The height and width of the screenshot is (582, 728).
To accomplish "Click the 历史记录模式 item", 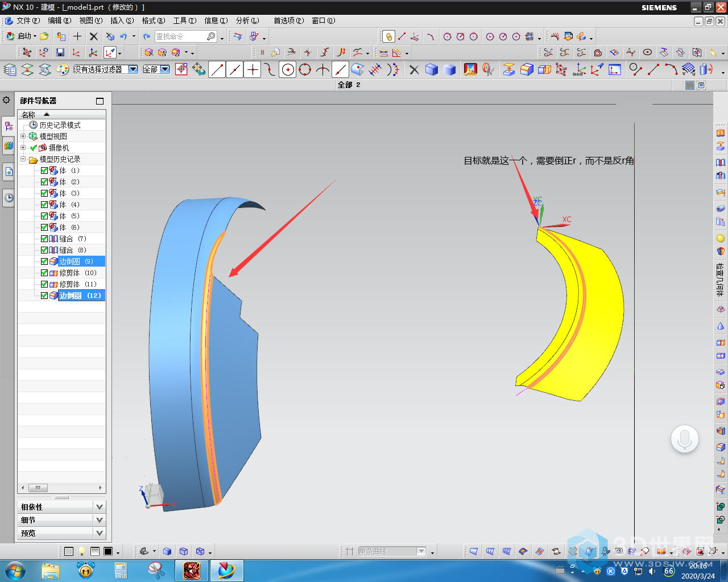I will (60, 125).
